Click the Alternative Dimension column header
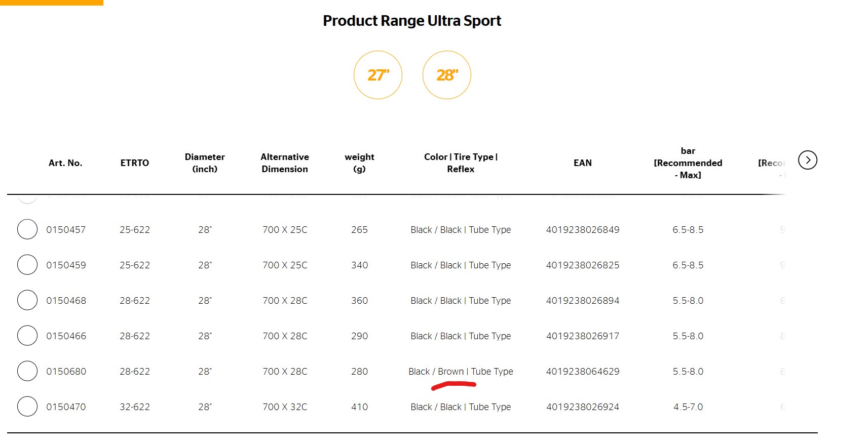The height and width of the screenshot is (445, 868). coord(285,163)
